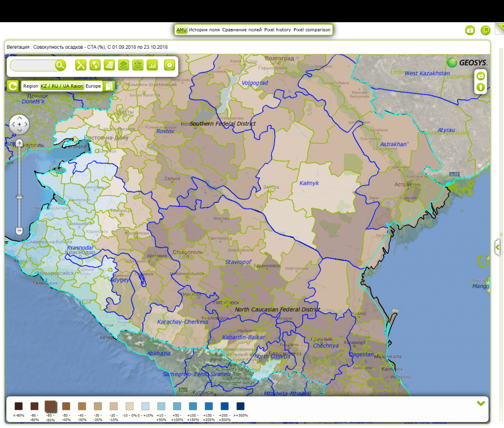Click the folded page corner icon
This screenshot has height=428, width=504.
pos(499,28)
